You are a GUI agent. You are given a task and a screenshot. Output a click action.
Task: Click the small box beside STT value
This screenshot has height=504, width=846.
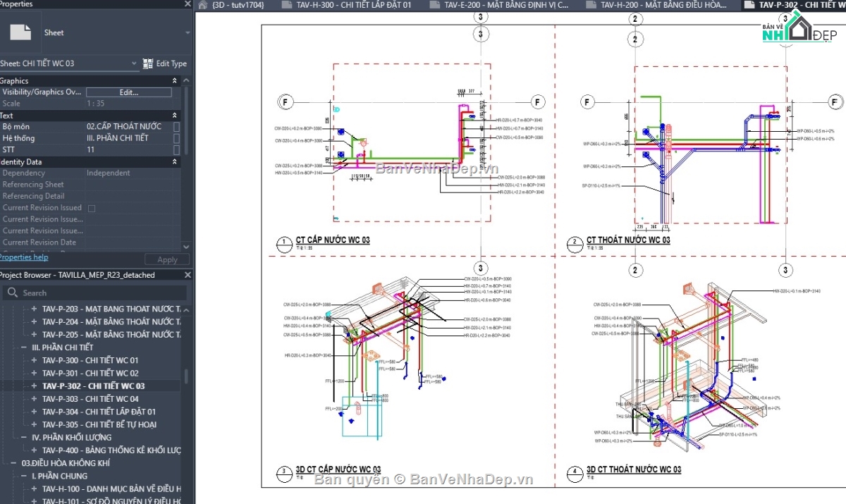176,149
